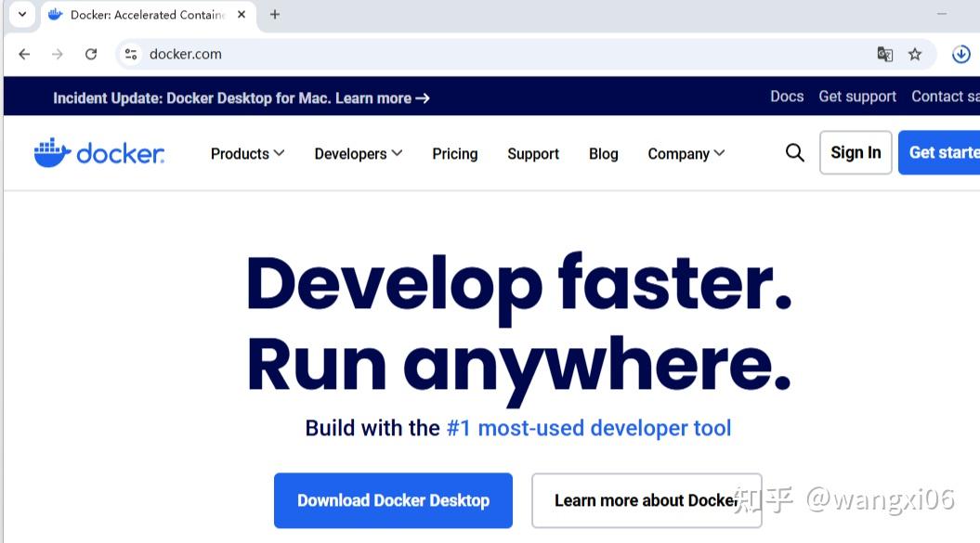Open the site search magnifier icon
The width and height of the screenshot is (980, 543).
tap(794, 152)
